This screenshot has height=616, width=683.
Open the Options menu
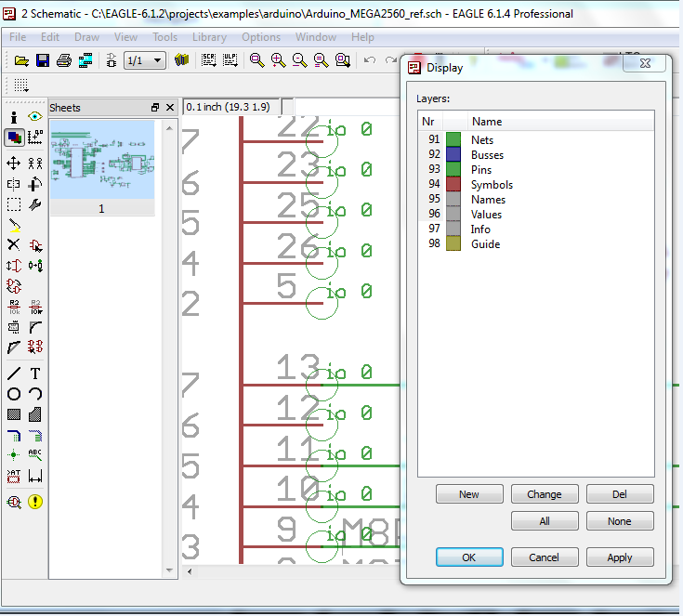261,37
